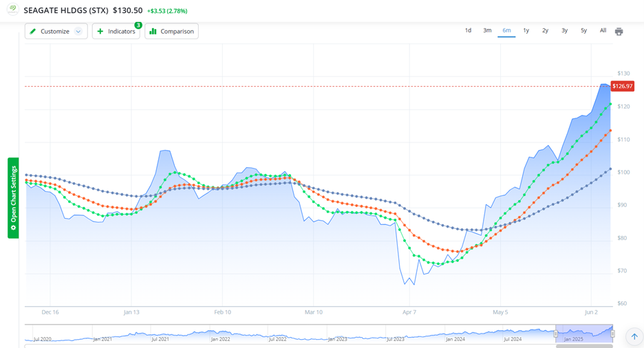
Task: Open the Customize chart menu
Action: (x=56, y=31)
